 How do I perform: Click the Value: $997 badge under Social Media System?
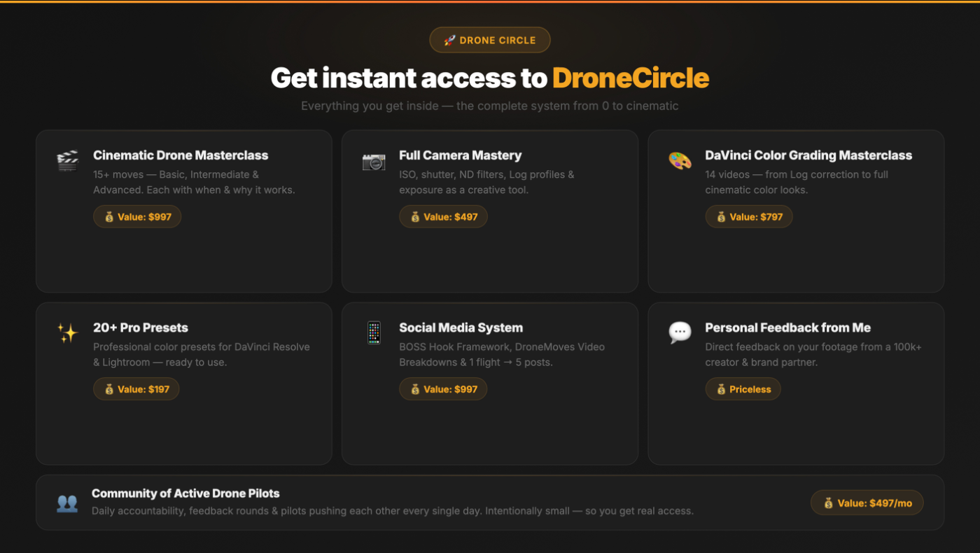(x=443, y=389)
